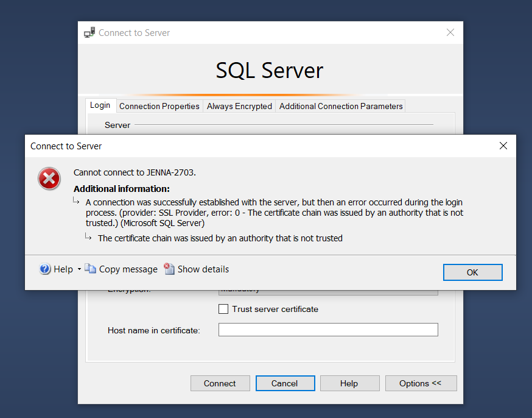This screenshot has height=418, width=532.
Task: Enable the Trust server certificate checkbox
Action: click(x=223, y=309)
